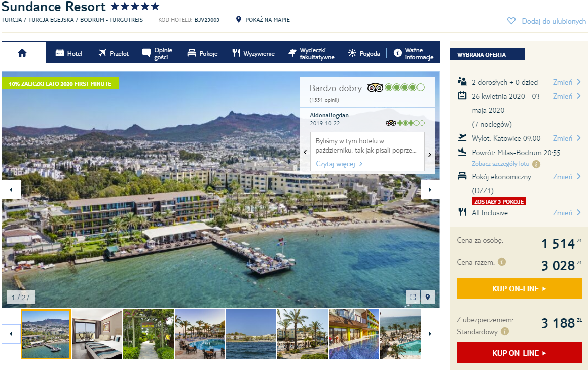Click info icon next to Cena razem
Screen dimensions: 588x370
tap(502, 262)
